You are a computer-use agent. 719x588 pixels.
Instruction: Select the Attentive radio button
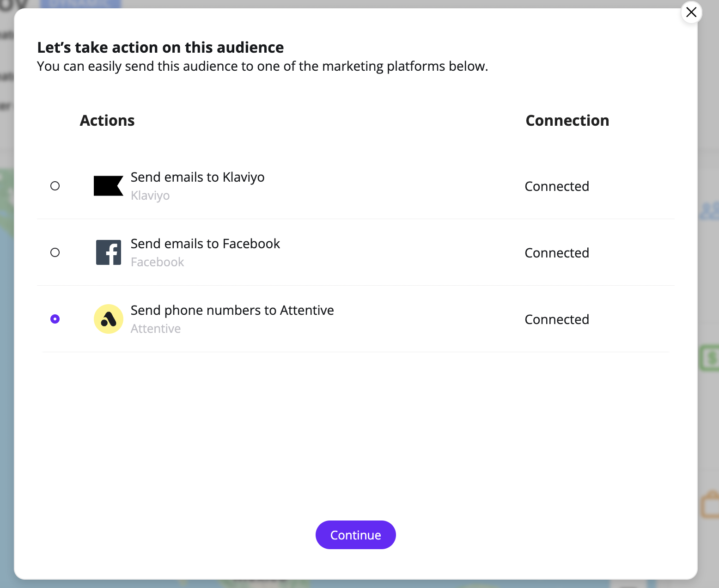55,319
